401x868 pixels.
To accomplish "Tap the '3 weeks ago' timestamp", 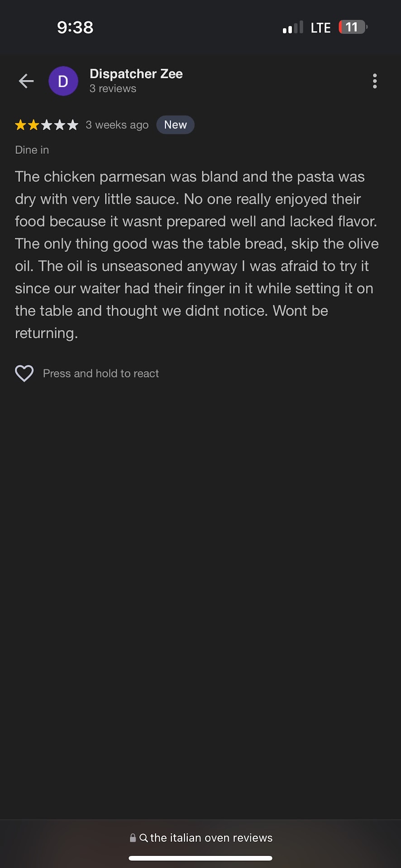I will pyautogui.click(x=117, y=125).
